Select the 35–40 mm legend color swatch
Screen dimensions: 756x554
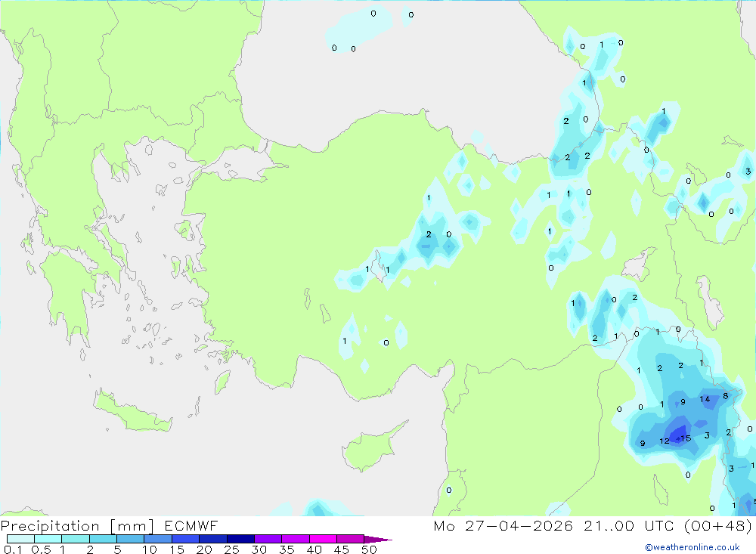point(296,539)
